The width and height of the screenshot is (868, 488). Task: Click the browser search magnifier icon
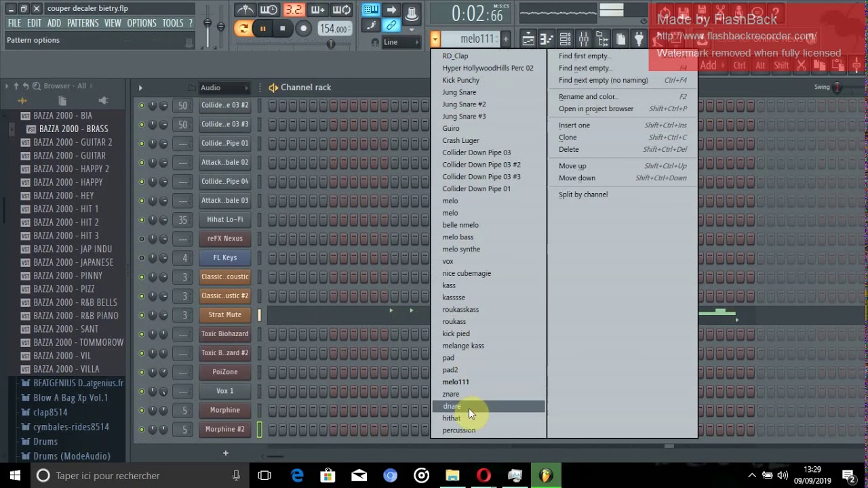tap(37, 86)
